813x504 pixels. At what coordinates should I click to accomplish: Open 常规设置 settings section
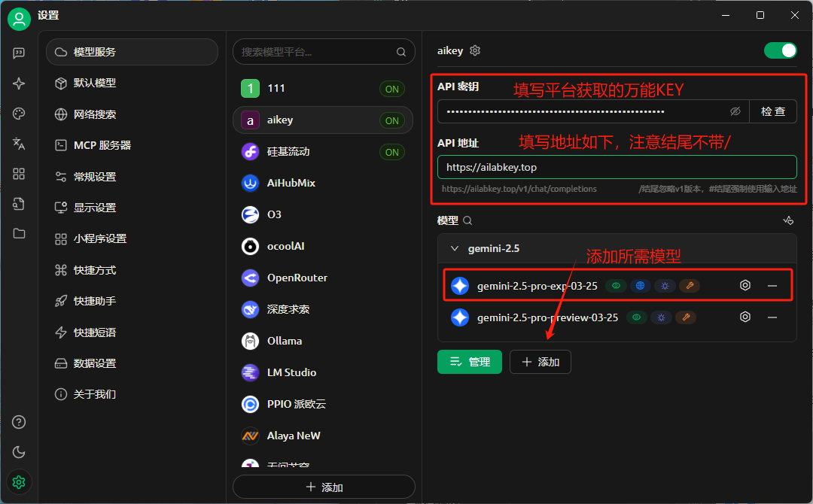point(132,177)
